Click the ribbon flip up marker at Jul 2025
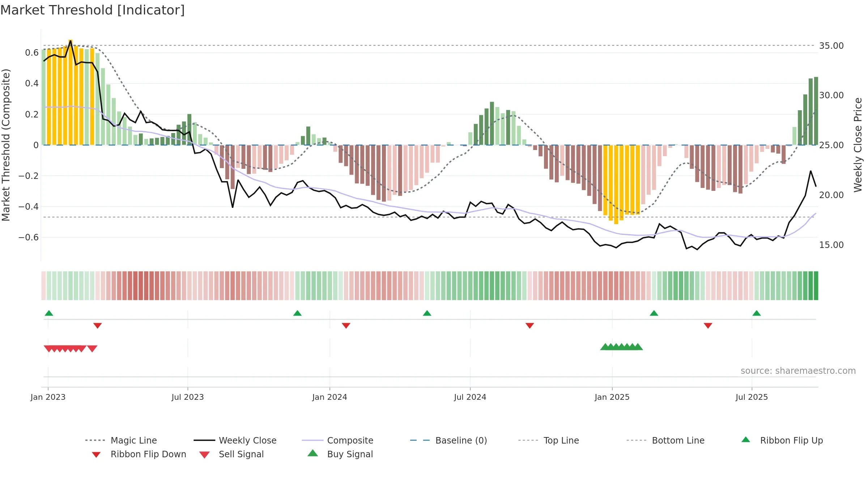Image resolution: width=868 pixels, height=488 pixels. [757, 313]
